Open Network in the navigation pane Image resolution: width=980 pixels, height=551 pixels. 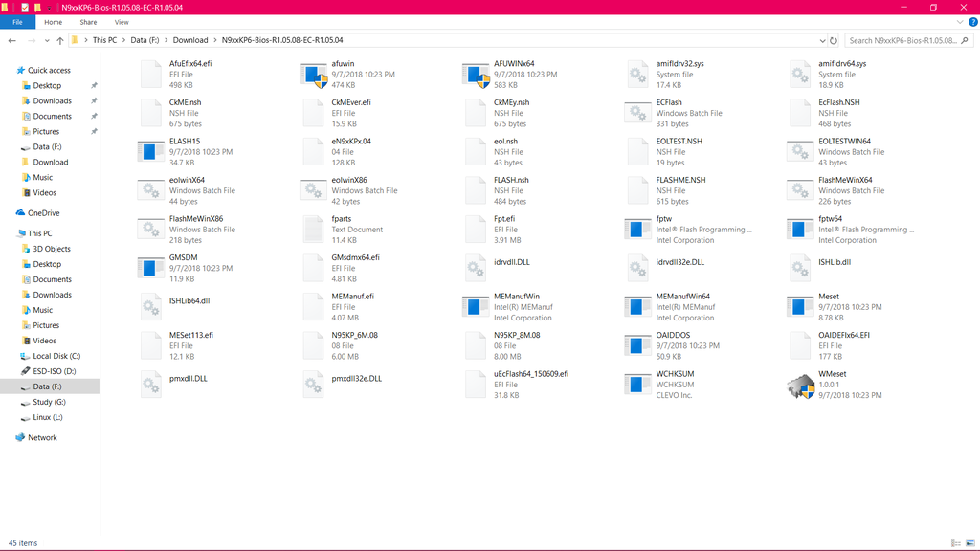click(42, 437)
